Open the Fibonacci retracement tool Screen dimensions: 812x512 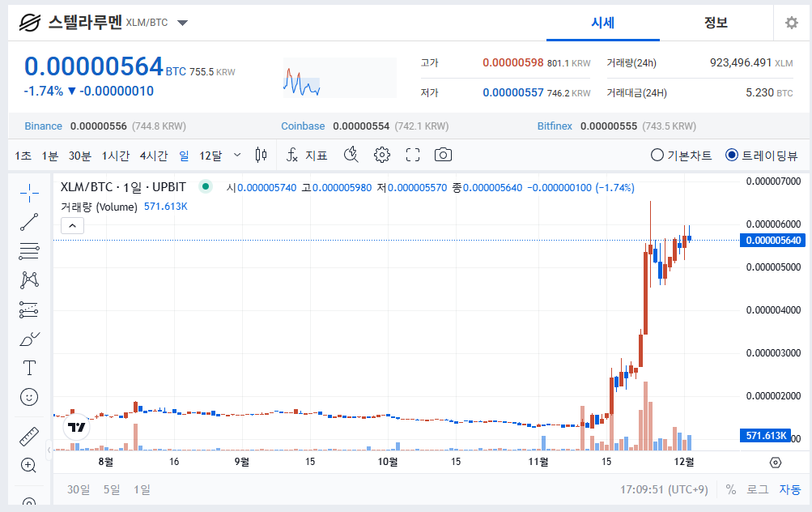click(x=29, y=251)
